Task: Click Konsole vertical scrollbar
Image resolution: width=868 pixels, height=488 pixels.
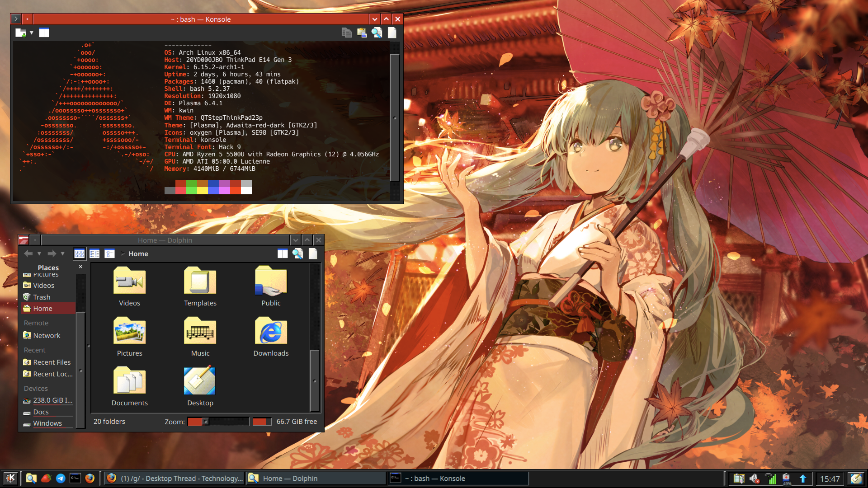Action: click(395, 117)
